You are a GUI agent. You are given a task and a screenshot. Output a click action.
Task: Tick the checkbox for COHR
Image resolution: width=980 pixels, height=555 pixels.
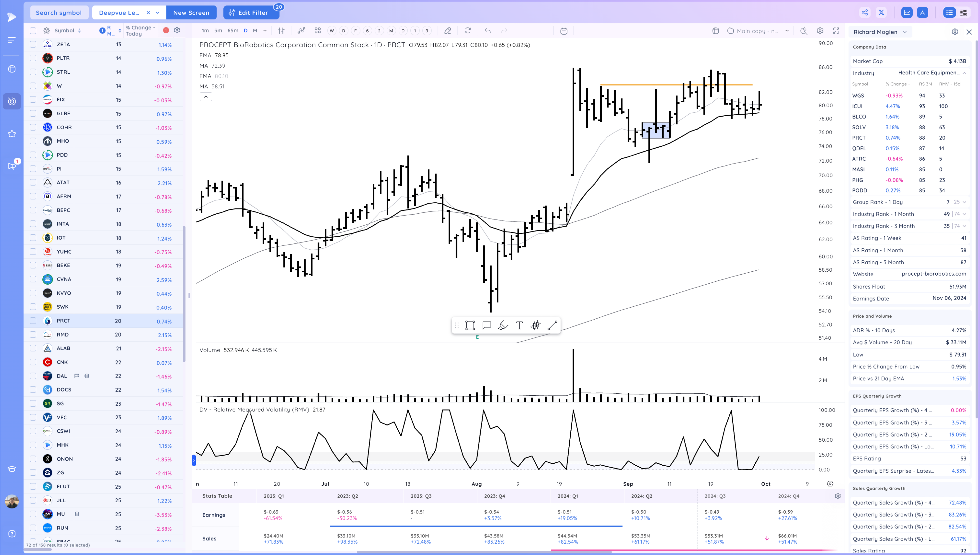pyautogui.click(x=33, y=127)
